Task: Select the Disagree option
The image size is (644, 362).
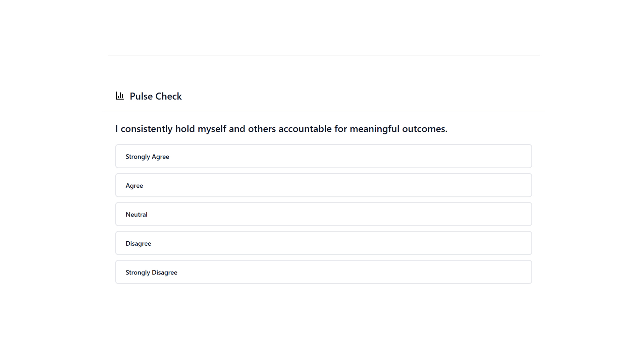Action: coord(323,243)
